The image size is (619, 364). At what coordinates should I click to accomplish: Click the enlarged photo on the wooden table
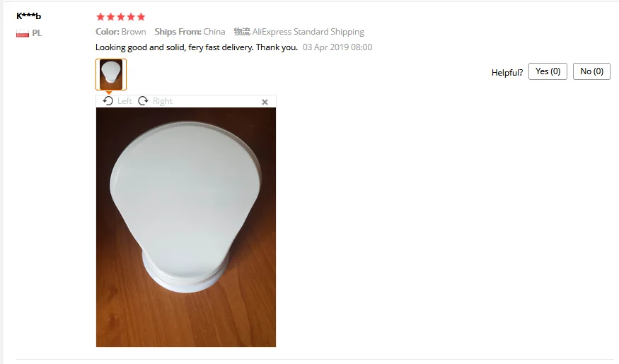[x=186, y=227]
